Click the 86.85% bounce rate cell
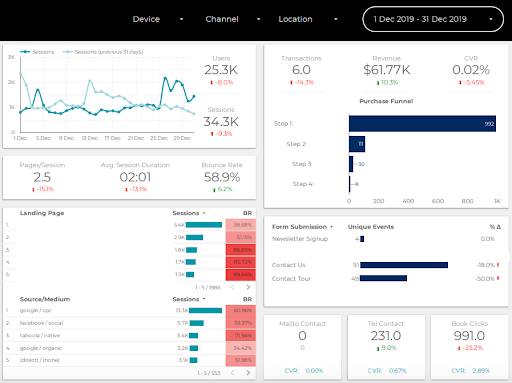 241,250
